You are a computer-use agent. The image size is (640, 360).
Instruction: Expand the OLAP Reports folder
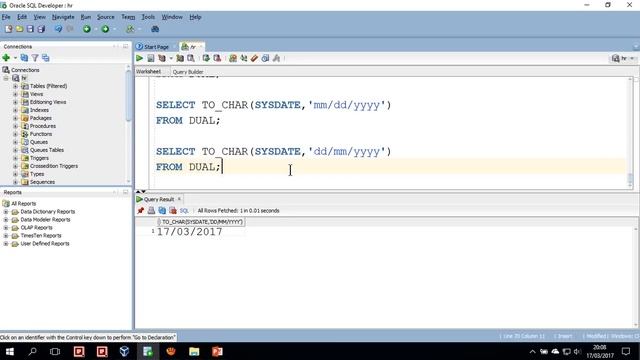pos(6,228)
